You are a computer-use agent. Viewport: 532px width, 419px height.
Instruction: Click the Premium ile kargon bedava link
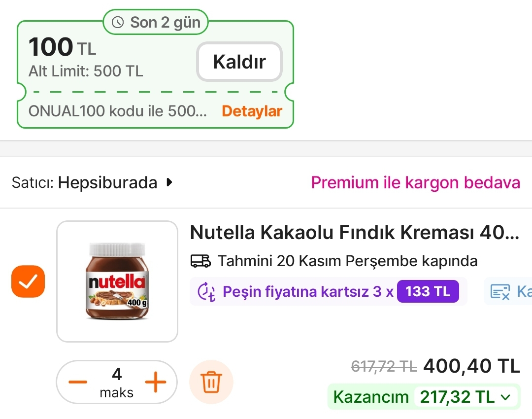point(415,183)
